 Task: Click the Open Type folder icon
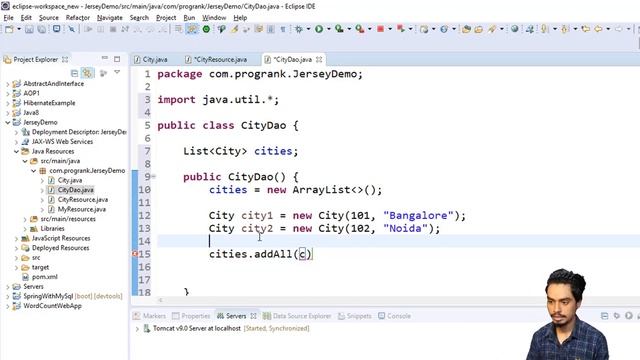(466, 29)
